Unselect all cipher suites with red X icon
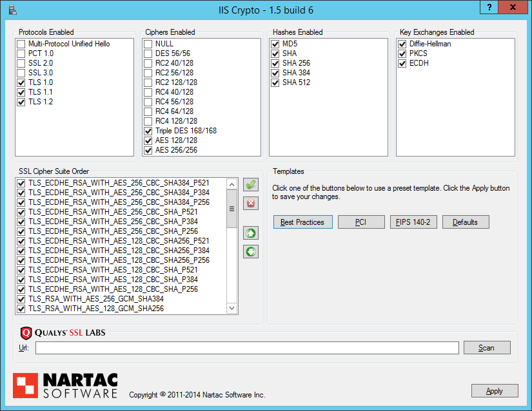The image size is (532, 411). pos(251,203)
